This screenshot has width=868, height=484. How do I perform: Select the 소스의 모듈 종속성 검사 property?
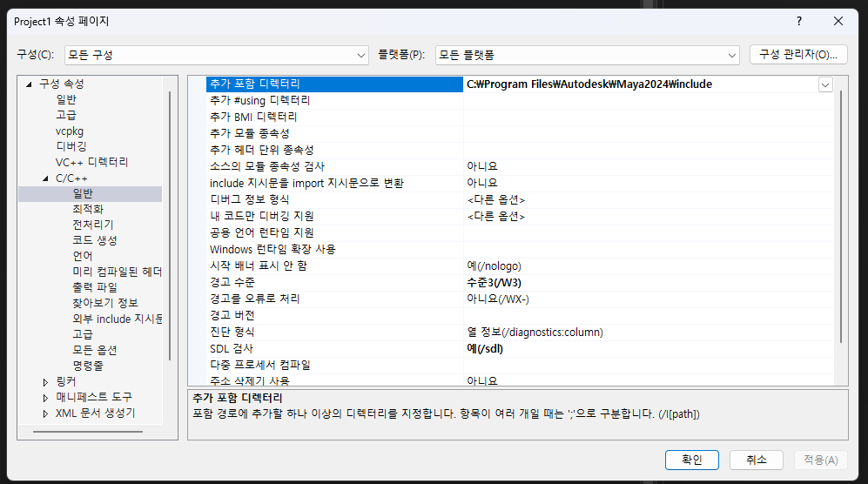334,166
